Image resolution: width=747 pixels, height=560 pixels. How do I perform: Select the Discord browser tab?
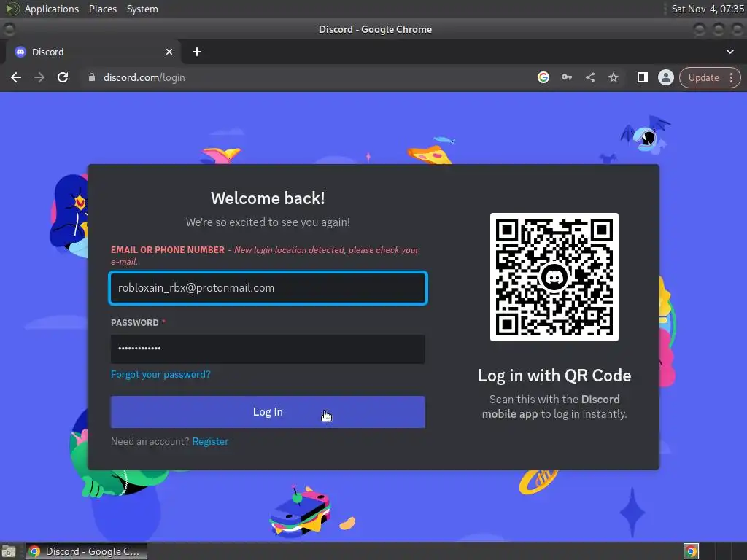93,52
